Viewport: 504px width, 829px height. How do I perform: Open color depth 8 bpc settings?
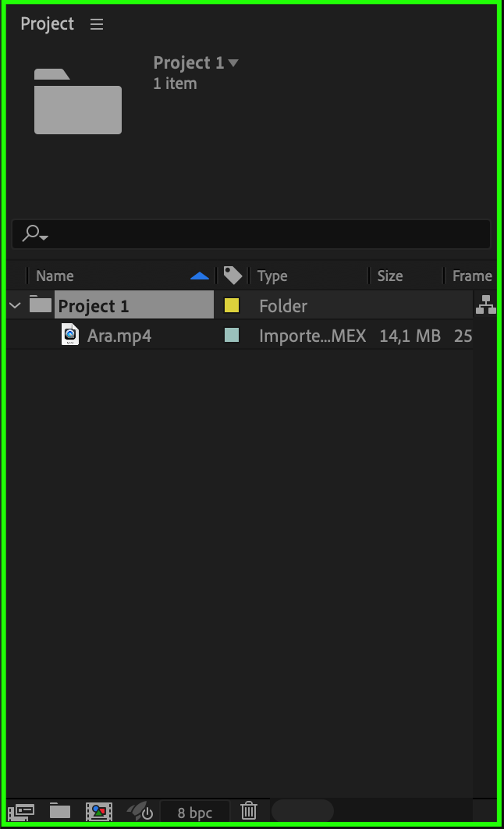[195, 813]
